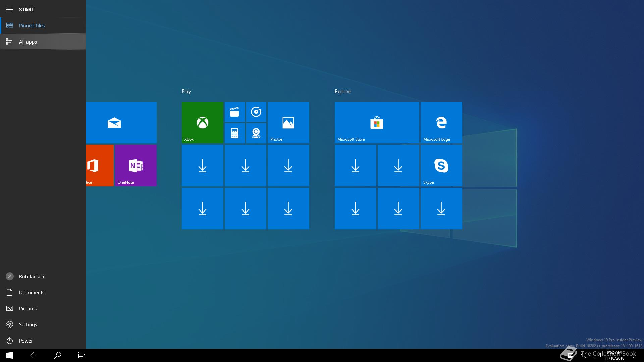The height and width of the screenshot is (362, 644).
Task: Launch the Microsoft Edge tile
Action: click(441, 123)
